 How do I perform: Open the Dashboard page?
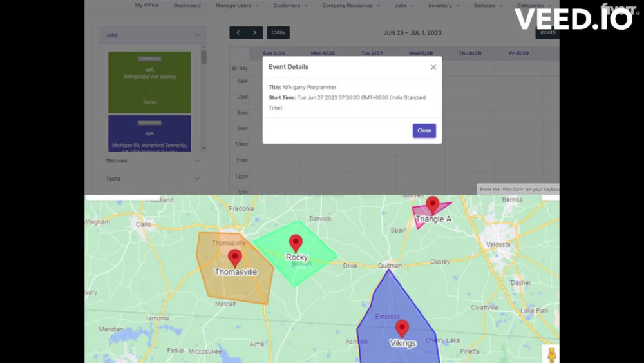pyautogui.click(x=187, y=5)
